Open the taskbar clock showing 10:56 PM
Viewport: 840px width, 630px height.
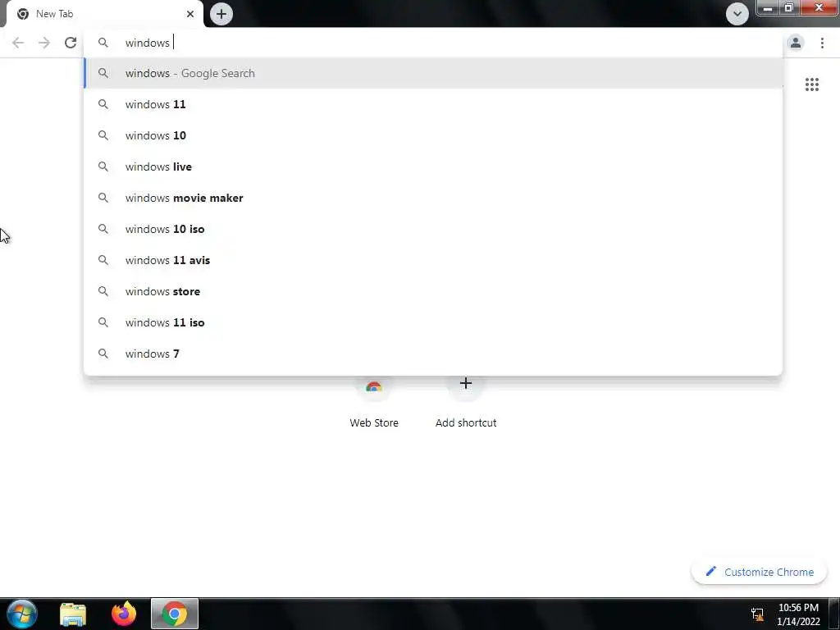coord(798,614)
